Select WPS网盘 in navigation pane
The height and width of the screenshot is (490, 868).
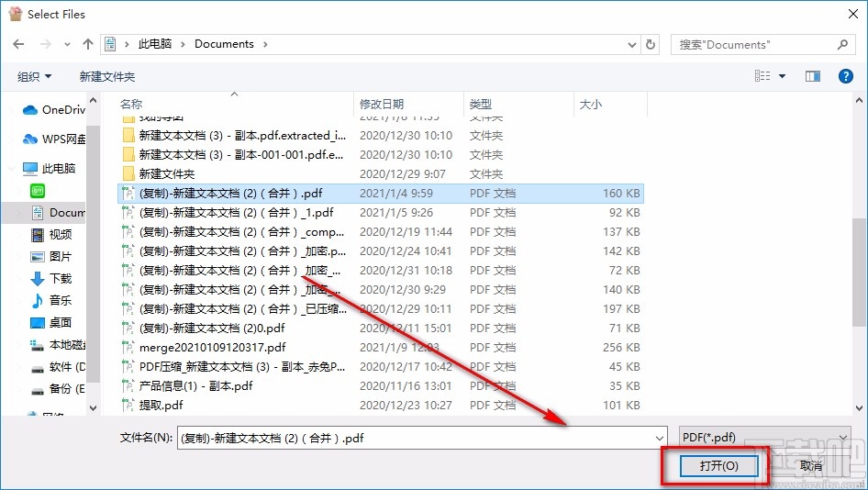[54, 139]
